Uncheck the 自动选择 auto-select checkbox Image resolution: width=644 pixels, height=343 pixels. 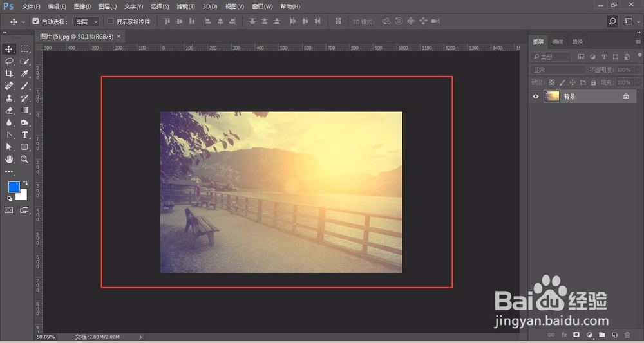[35, 21]
